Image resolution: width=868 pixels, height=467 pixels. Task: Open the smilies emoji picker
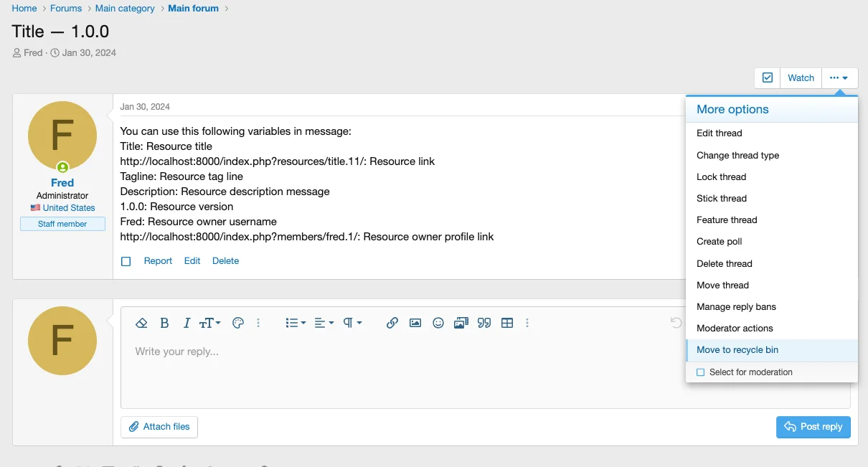438,324
